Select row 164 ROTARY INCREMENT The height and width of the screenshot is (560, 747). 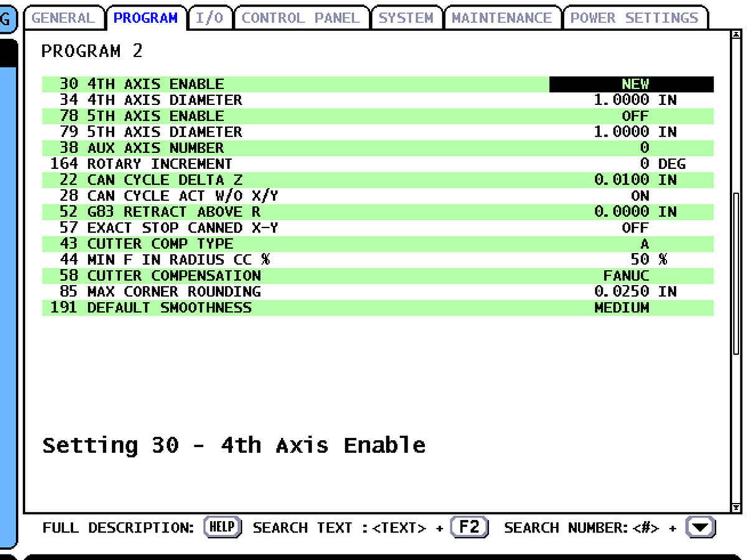(x=378, y=164)
